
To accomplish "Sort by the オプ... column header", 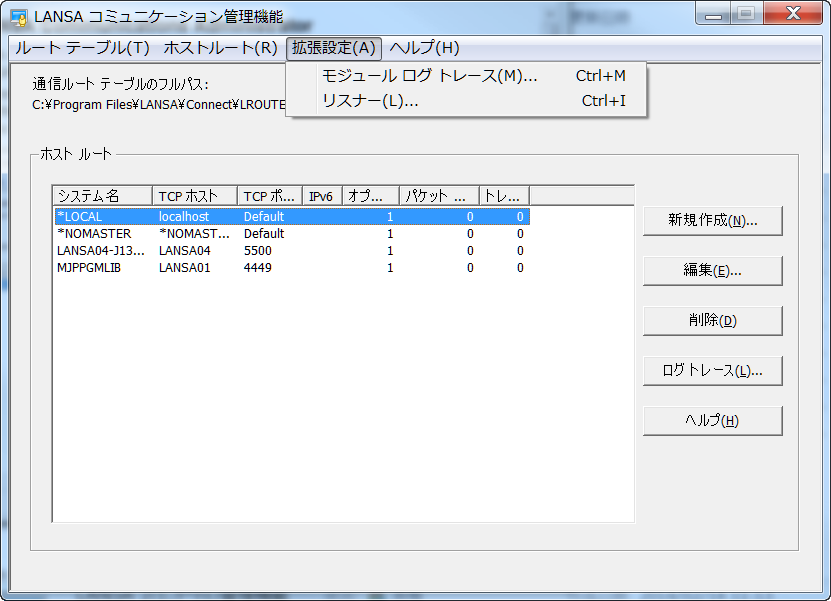I will (371, 196).
